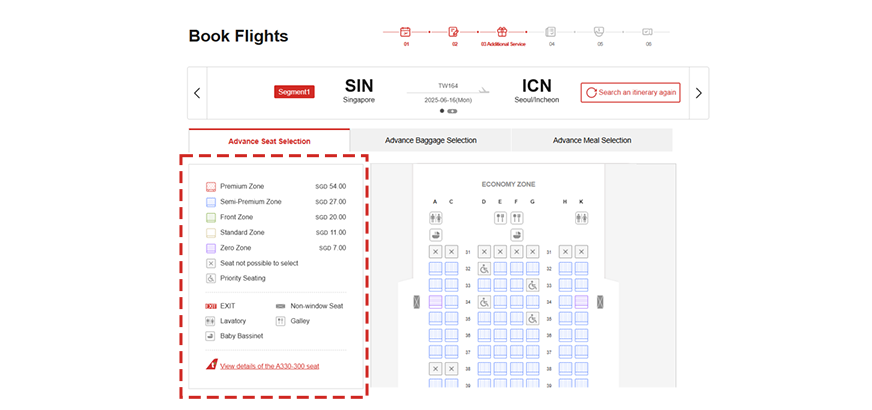Click lavatory icon above column K
Viewport: 872px width, 410px height.
[x=581, y=218]
